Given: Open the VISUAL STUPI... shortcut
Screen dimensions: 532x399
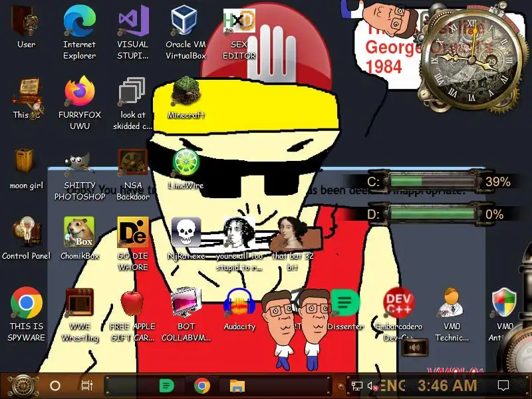Looking at the screenshot, I should coord(132,32).
